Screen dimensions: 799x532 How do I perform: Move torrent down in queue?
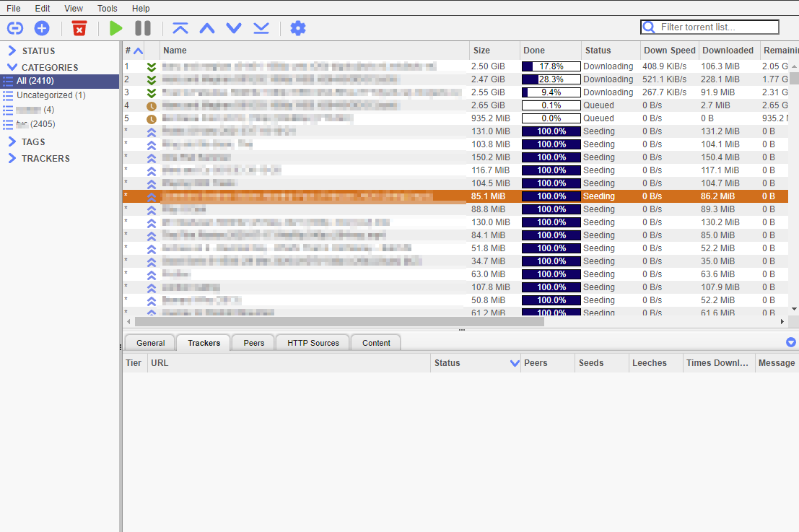[x=234, y=28]
